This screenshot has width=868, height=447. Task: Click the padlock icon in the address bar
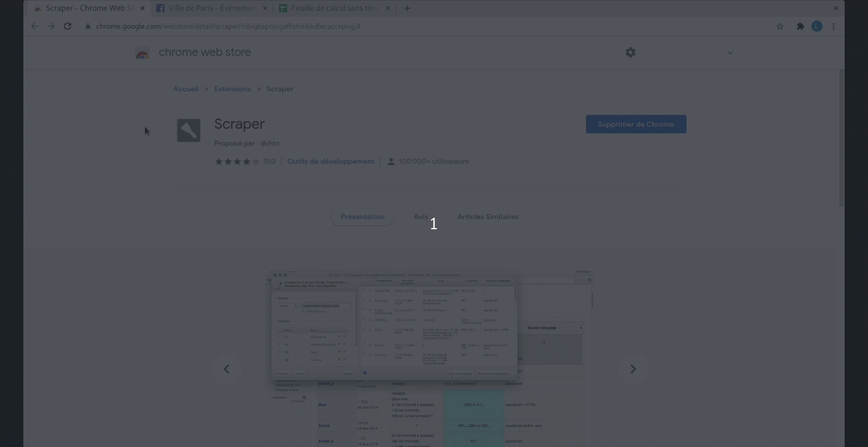[x=87, y=26]
